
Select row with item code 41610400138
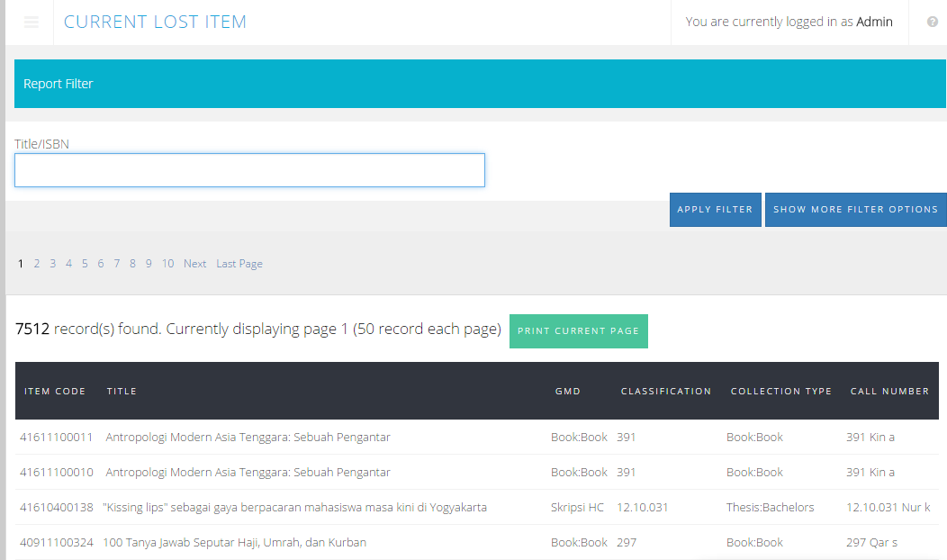click(57, 508)
